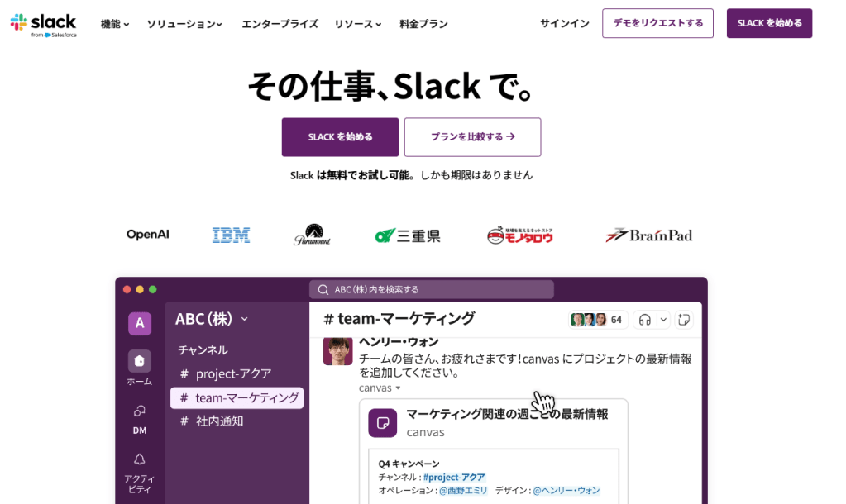The width and height of the screenshot is (846, 504).
Task: Open the エンタープライズ menu item
Action: click(280, 24)
